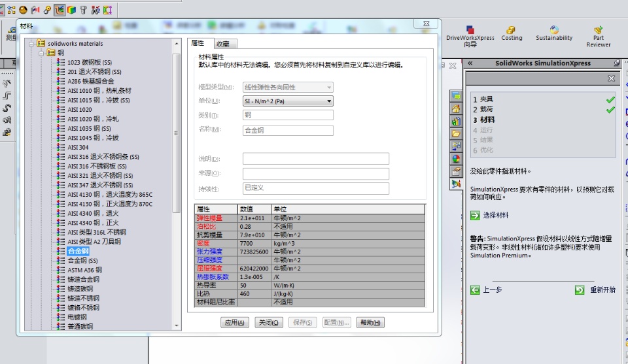The height and width of the screenshot is (364, 628).
Task: Open DriveWorksXpress wizard
Action: (470, 36)
